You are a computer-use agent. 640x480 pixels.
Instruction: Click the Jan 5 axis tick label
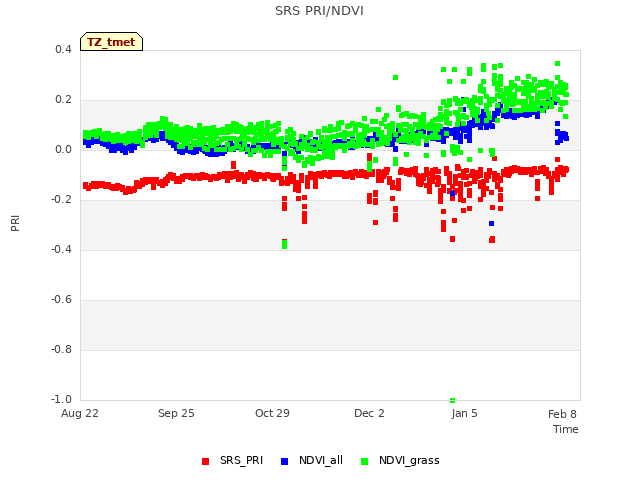[464, 413]
